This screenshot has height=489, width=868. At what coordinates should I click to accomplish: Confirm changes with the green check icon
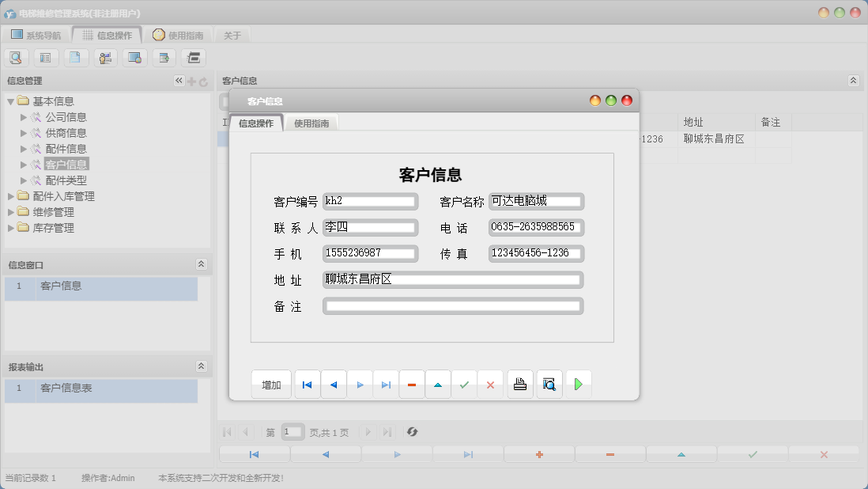(464, 384)
